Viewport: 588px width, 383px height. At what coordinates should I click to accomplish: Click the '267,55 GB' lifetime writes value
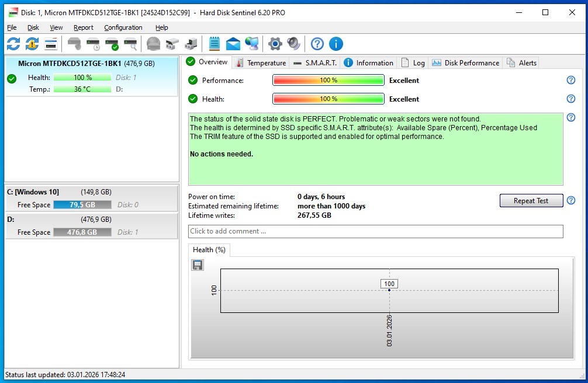314,215
